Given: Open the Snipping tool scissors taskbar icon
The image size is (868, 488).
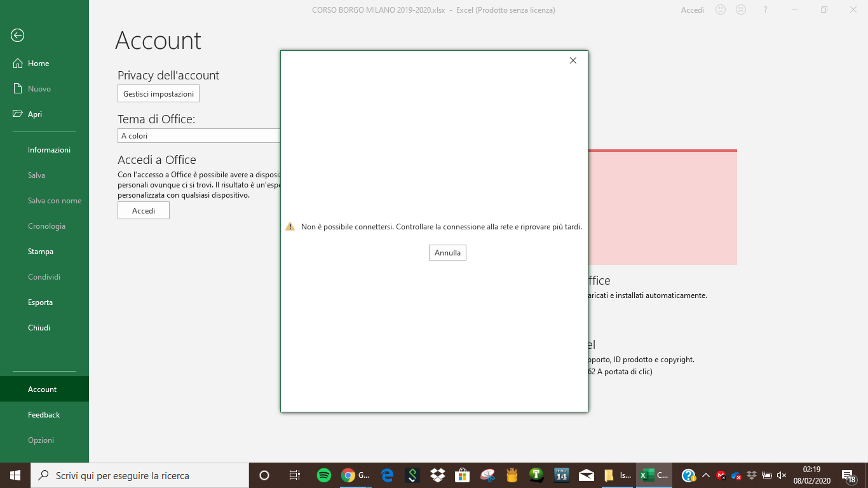Looking at the screenshot, I should 487,475.
